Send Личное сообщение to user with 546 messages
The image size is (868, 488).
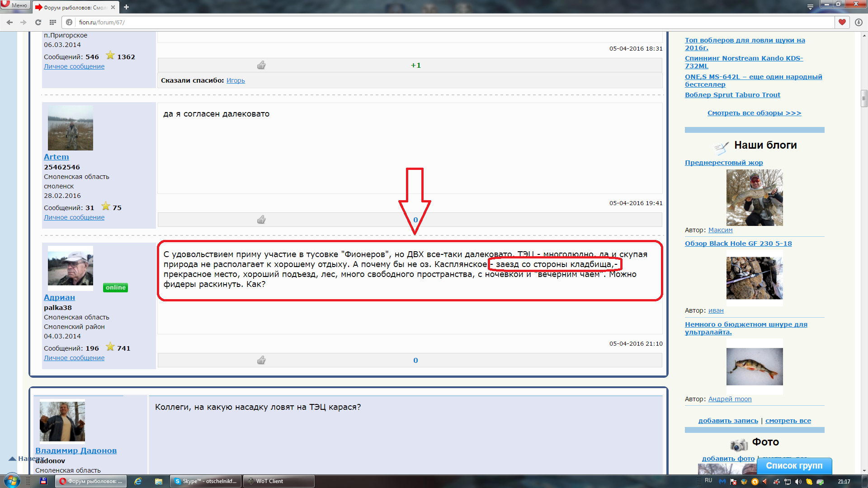tap(74, 66)
